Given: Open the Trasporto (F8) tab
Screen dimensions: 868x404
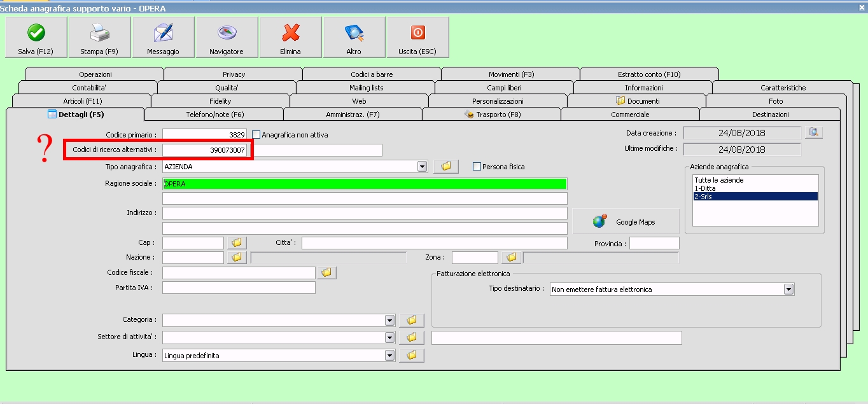Looking at the screenshot, I should (x=491, y=115).
